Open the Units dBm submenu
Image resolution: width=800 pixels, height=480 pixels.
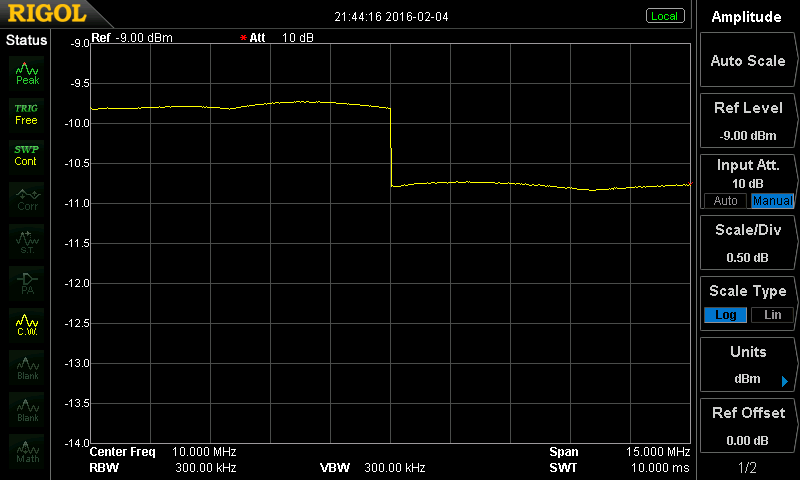pos(748,366)
